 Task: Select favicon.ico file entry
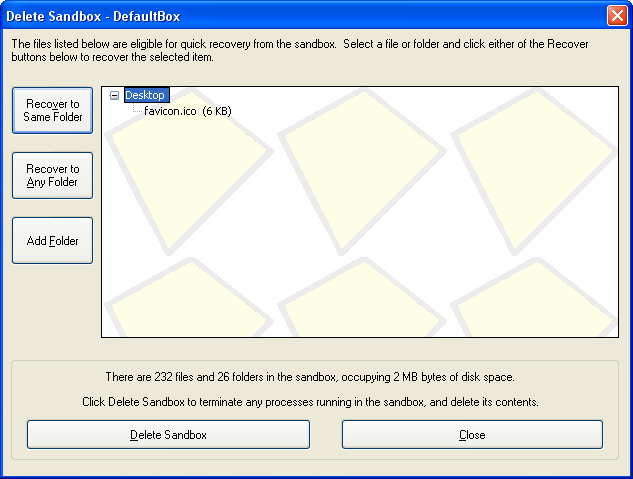[169, 111]
